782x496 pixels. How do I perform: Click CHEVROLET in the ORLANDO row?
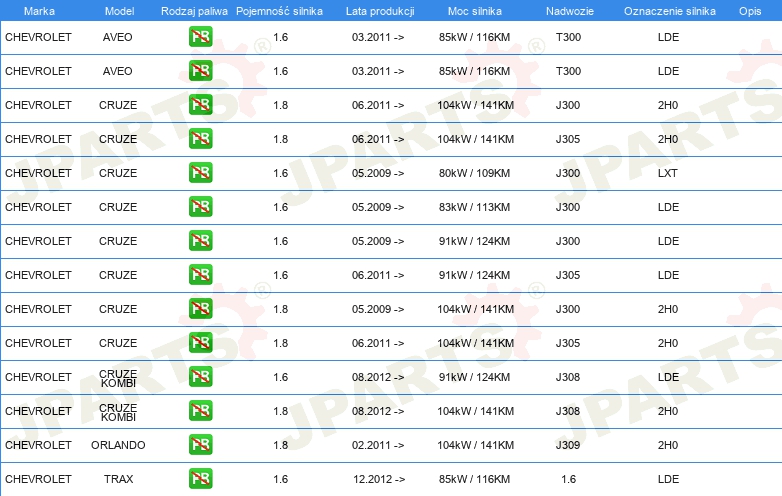pyautogui.click(x=38, y=445)
